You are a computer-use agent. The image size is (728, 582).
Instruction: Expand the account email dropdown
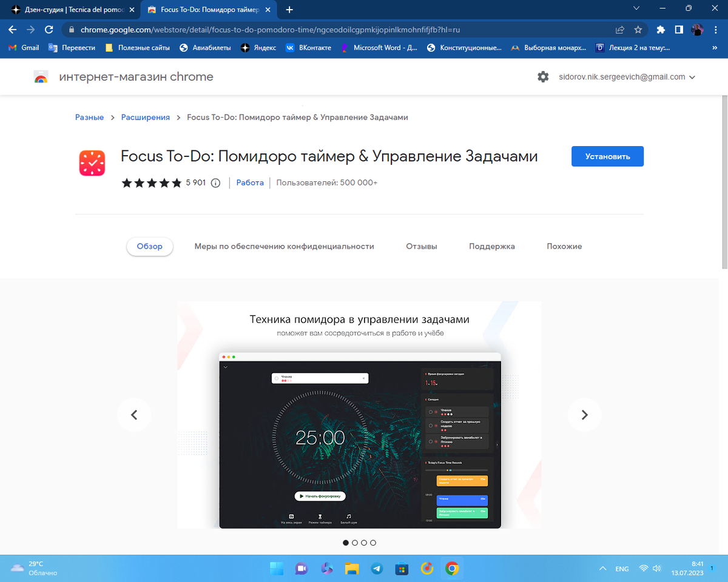pyautogui.click(x=692, y=78)
